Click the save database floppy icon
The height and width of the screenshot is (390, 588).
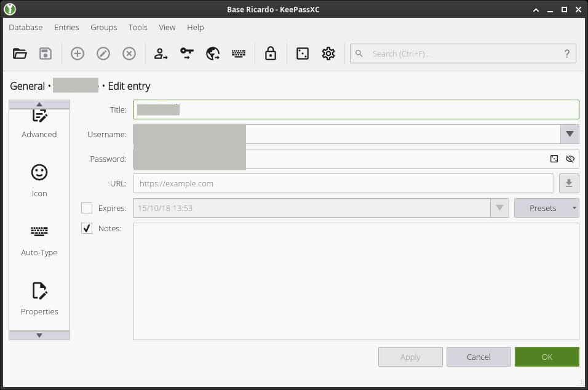pos(46,54)
